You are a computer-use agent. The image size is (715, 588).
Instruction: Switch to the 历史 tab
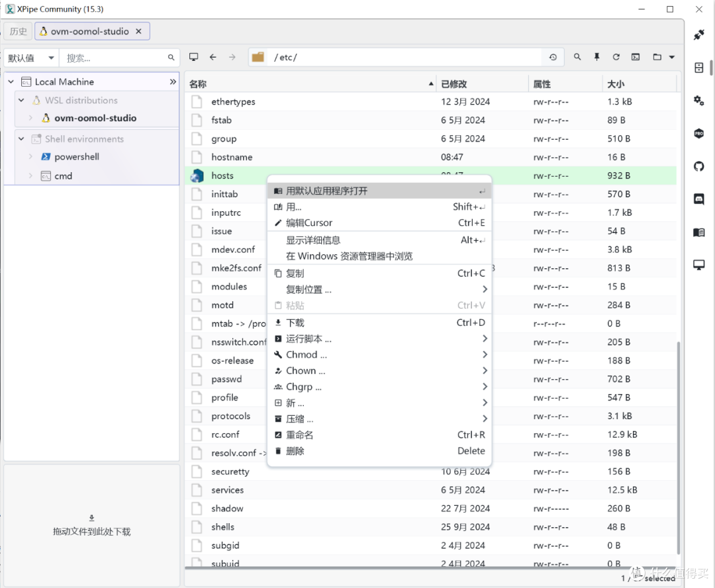point(19,32)
